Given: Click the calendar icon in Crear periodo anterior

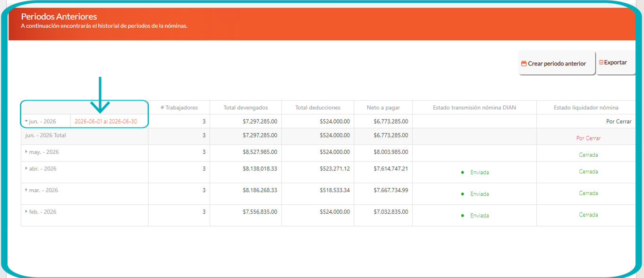Looking at the screenshot, I should 524,63.
